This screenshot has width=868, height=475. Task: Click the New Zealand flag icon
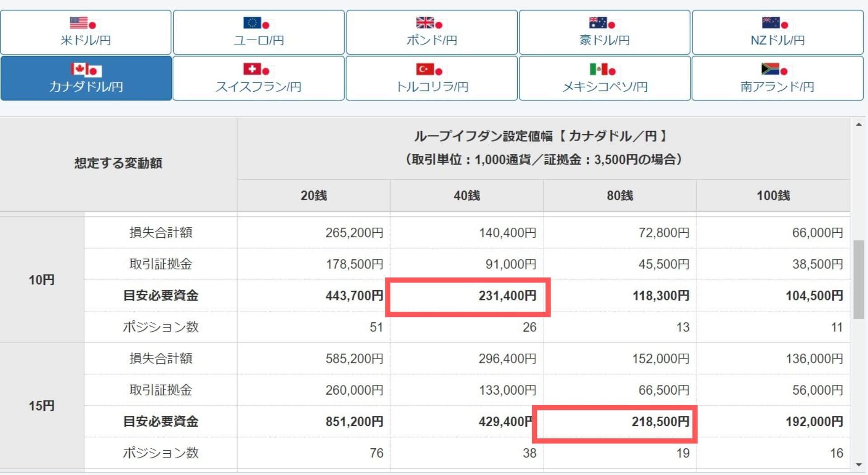771,23
